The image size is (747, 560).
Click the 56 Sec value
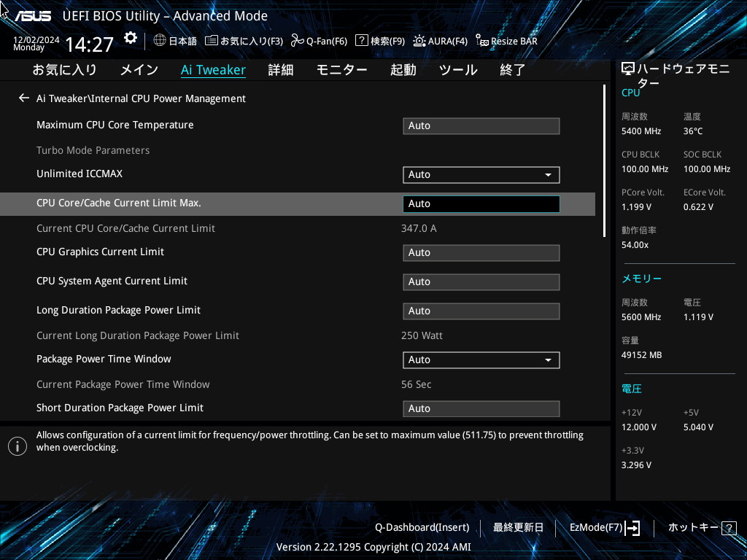click(417, 385)
